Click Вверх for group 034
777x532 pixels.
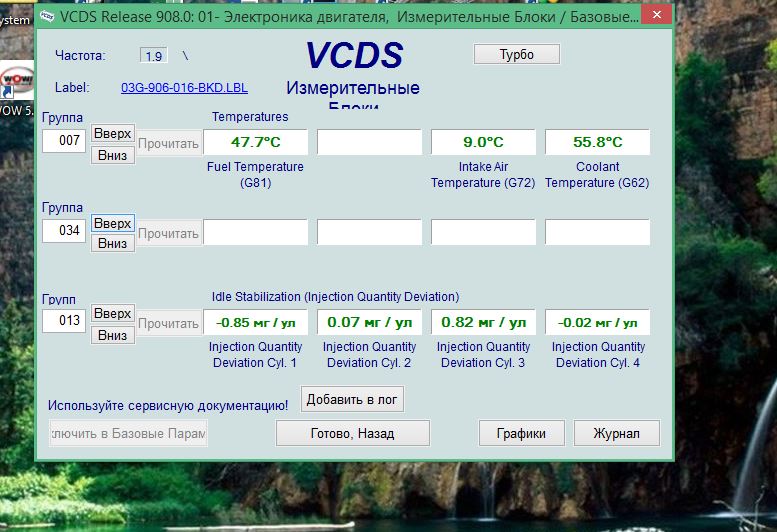(x=113, y=223)
